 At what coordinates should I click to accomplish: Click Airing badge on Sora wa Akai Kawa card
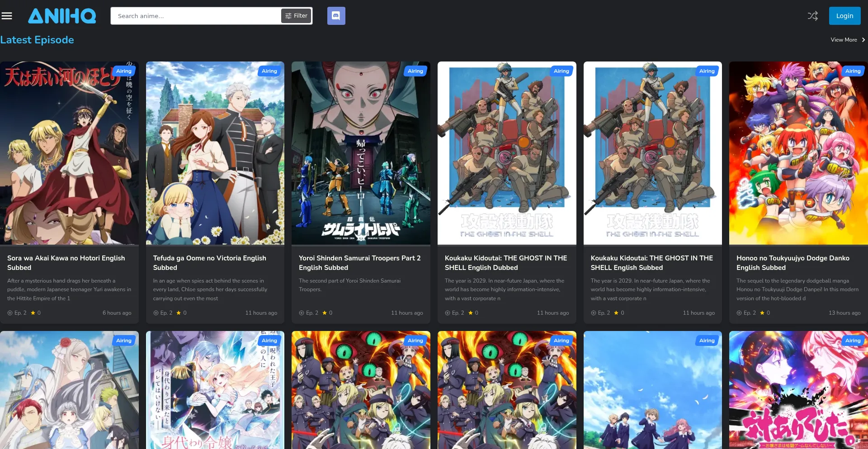(123, 71)
